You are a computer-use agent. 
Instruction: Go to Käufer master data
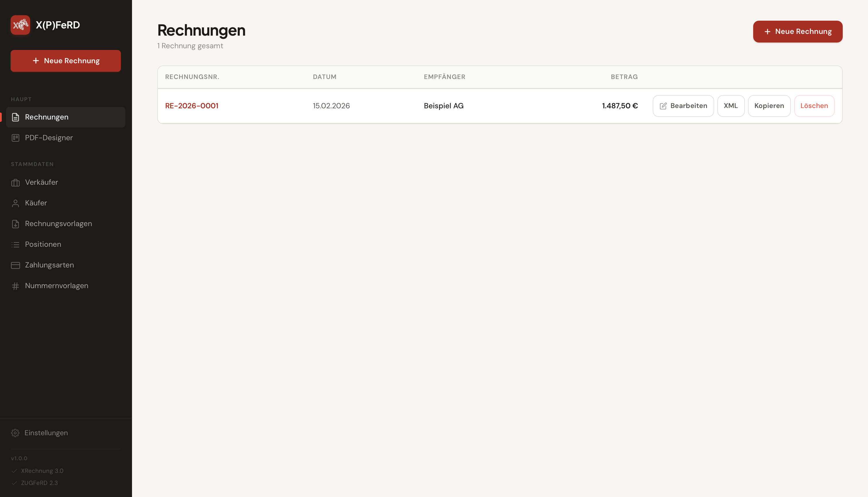[66, 203]
